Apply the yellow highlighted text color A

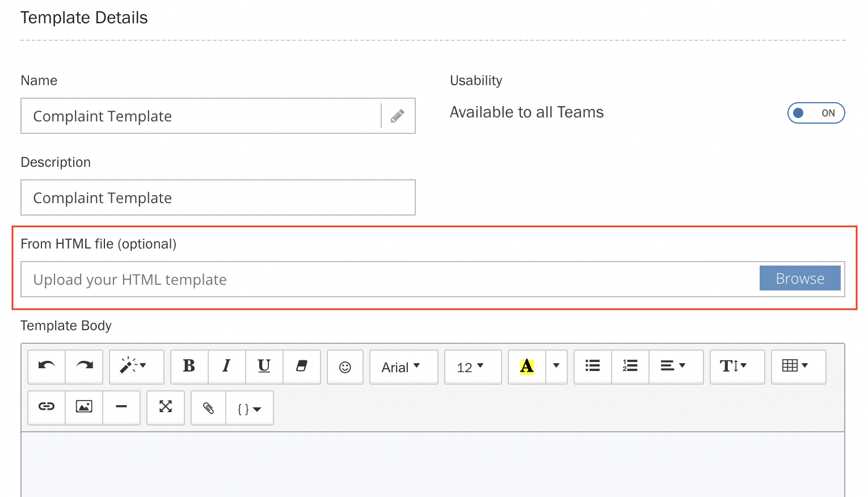pyautogui.click(x=527, y=367)
